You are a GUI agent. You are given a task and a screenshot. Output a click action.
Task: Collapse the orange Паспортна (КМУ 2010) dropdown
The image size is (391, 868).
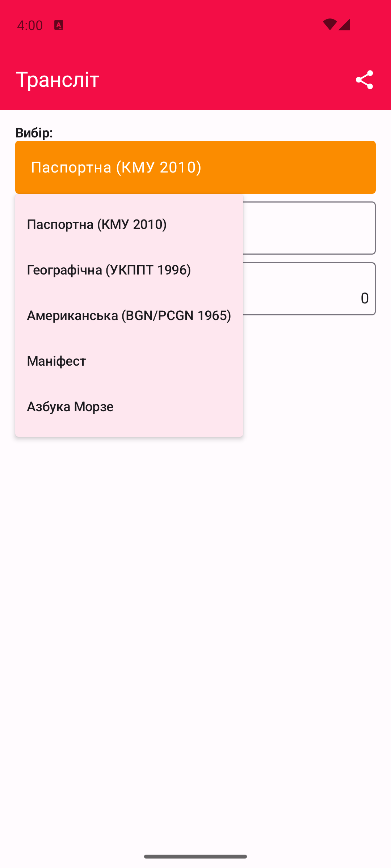195,167
